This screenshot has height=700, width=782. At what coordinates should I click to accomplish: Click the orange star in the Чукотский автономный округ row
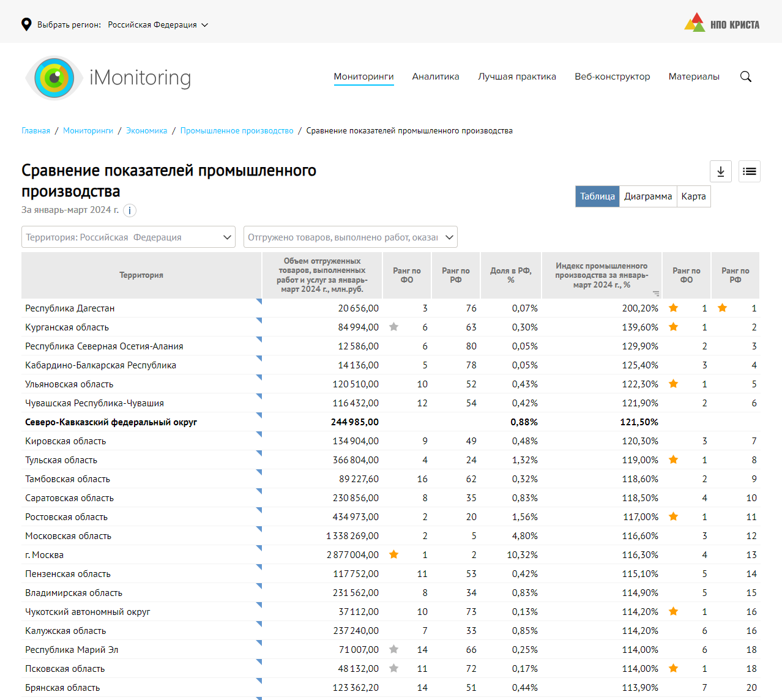[674, 611]
